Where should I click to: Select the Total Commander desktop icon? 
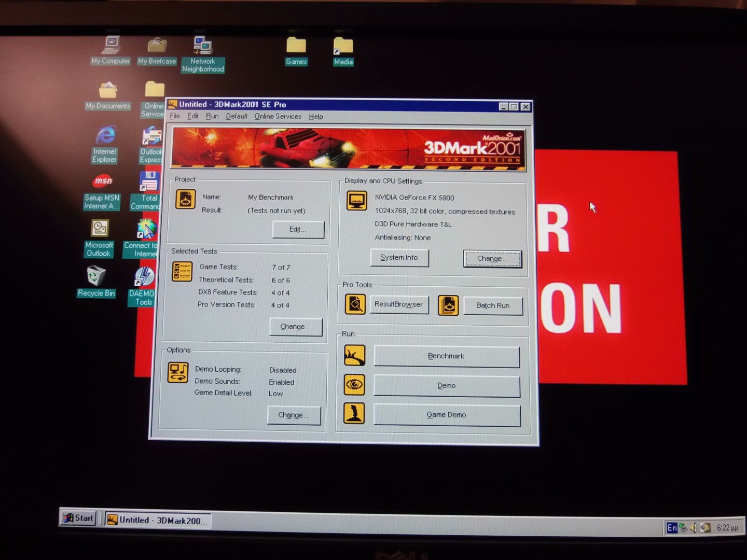tap(147, 191)
